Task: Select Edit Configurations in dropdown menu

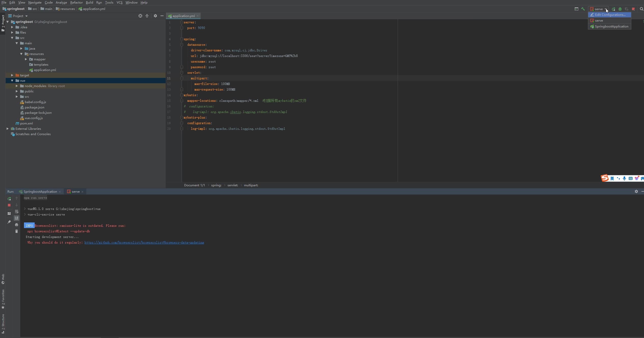Action: pos(610,15)
